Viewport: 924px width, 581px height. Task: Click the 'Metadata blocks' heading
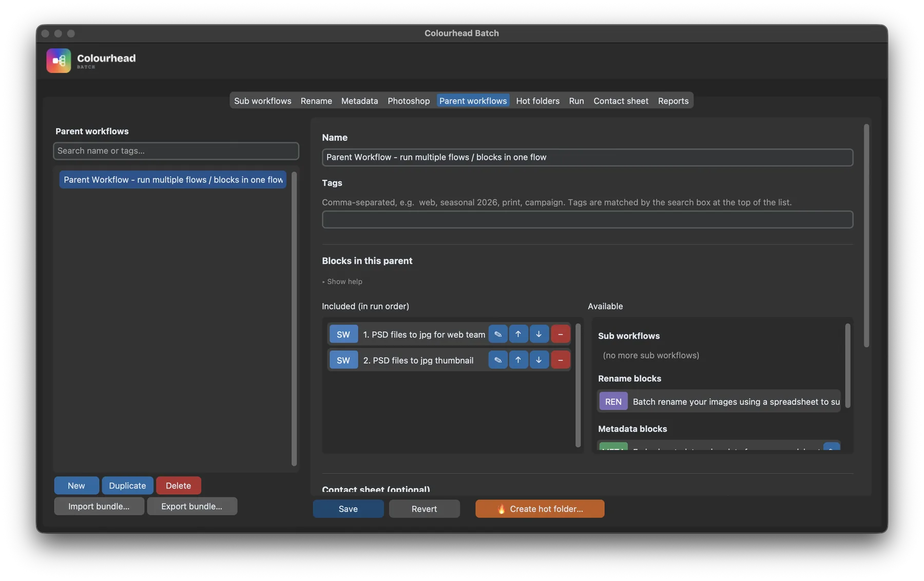click(x=632, y=428)
